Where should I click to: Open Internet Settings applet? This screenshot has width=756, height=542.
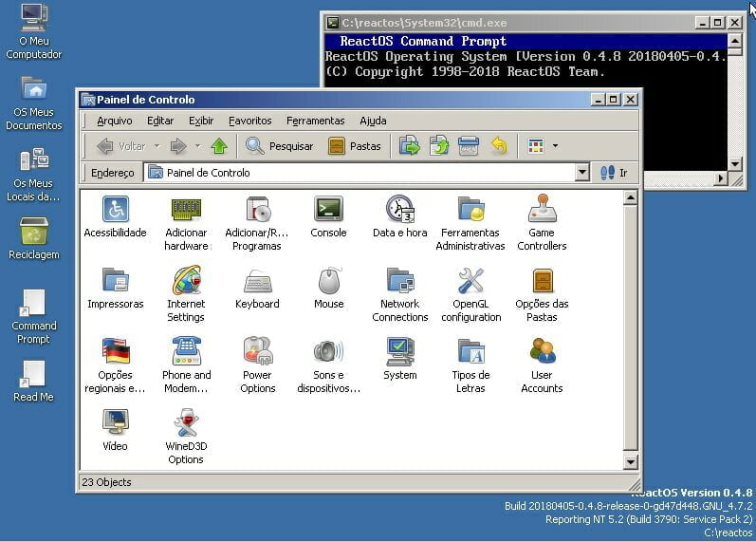186,280
